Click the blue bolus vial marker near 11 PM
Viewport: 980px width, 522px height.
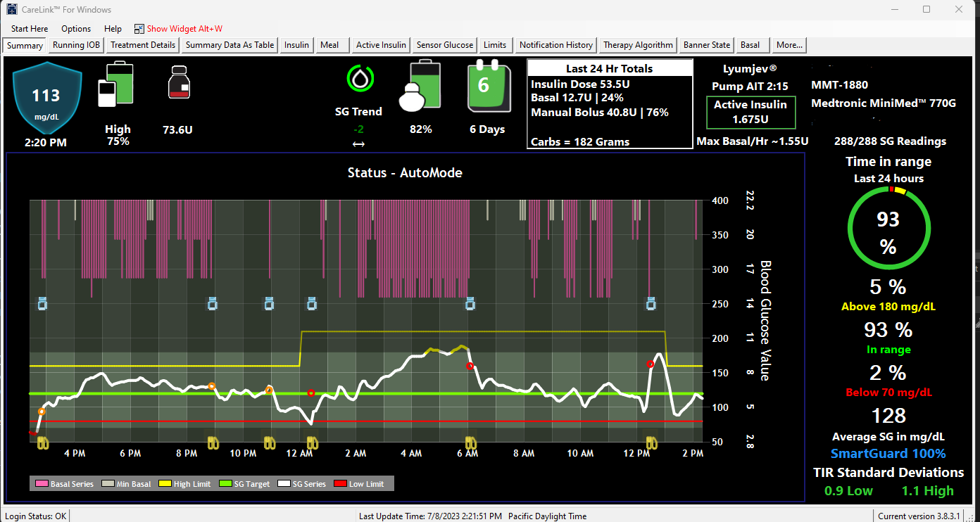269,304
